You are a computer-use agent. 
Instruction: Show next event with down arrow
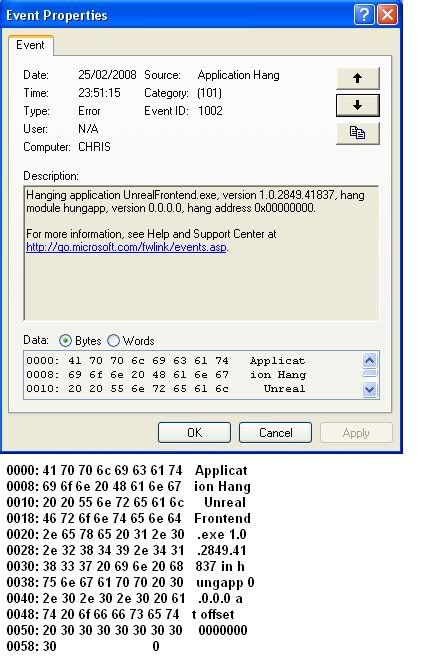(x=358, y=105)
